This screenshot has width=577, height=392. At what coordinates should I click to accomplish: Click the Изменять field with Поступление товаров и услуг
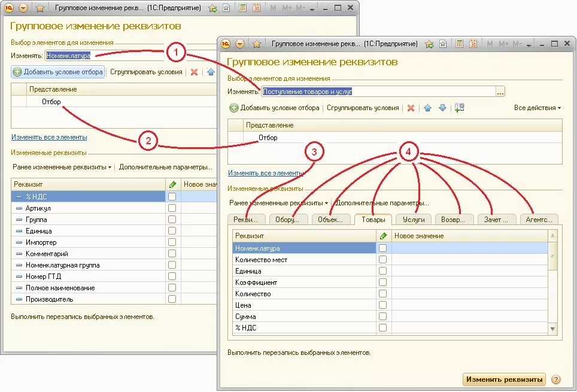[x=378, y=92]
